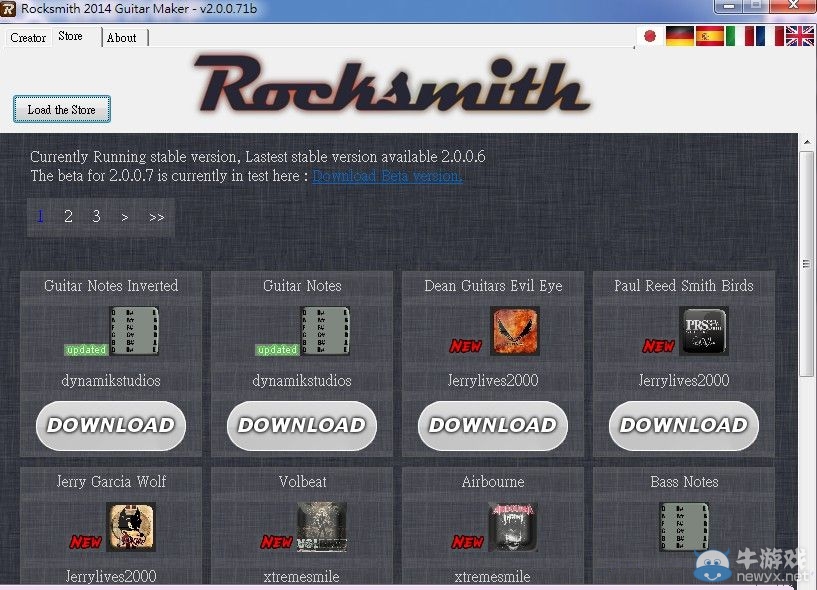The image size is (817, 590).
Task: Open Airbourne inlay thumbnail
Action: 513,527
